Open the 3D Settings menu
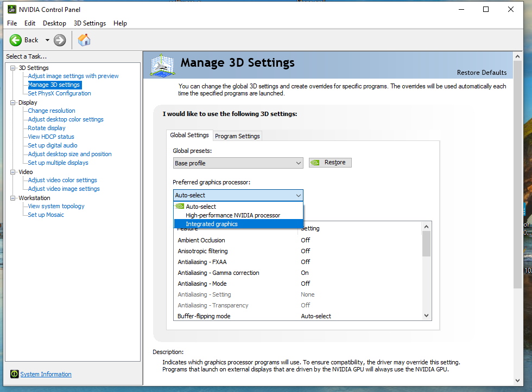Screen dimensions: 532x392 point(90,23)
